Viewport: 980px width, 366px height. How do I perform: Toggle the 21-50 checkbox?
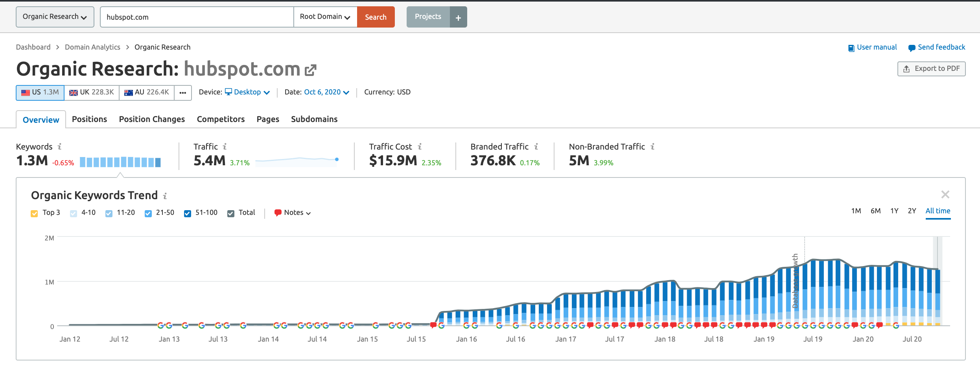point(148,213)
